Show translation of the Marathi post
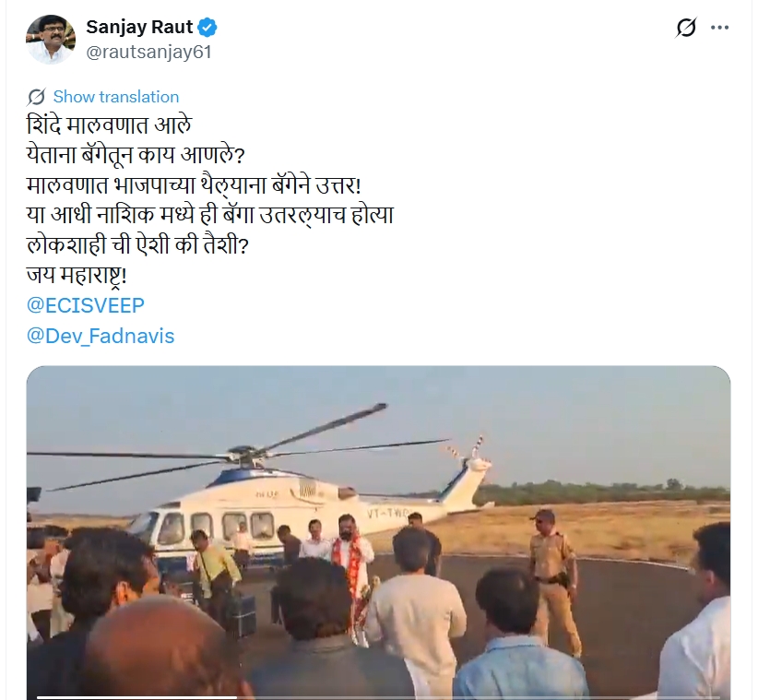 tap(116, 97)
